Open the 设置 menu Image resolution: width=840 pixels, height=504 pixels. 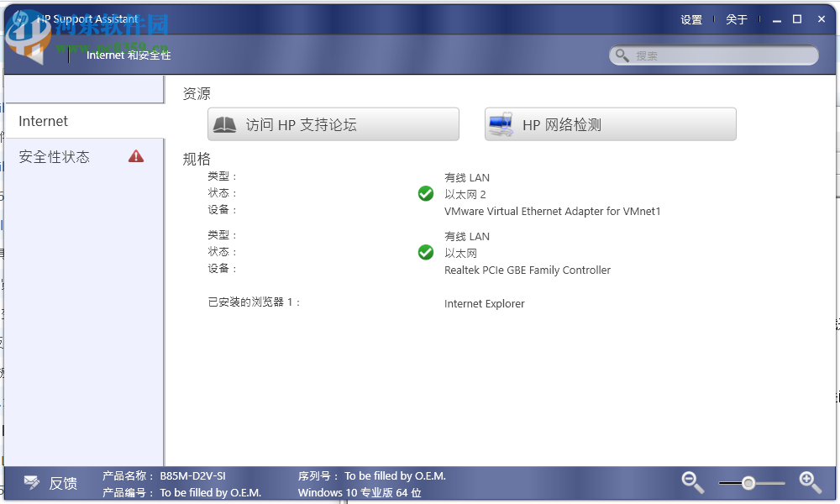point(690,19)
